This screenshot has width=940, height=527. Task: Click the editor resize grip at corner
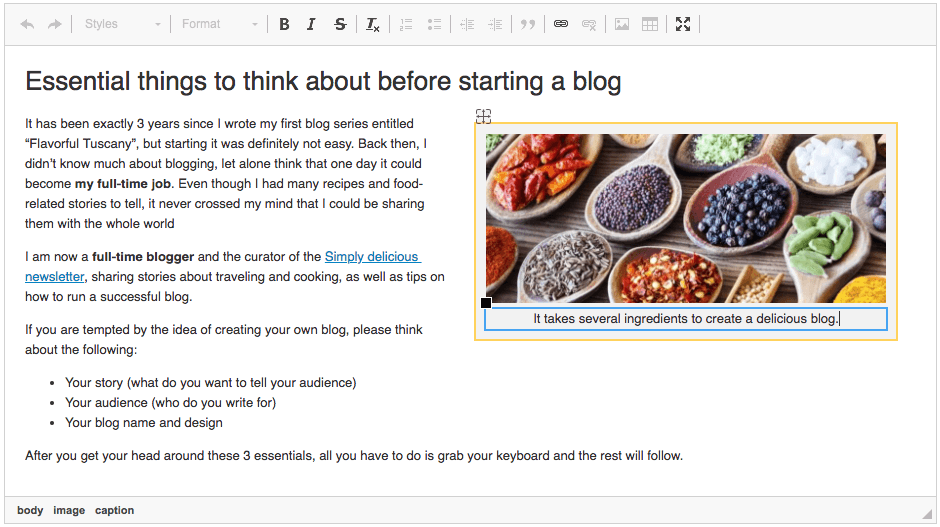[x=927, y=513]
